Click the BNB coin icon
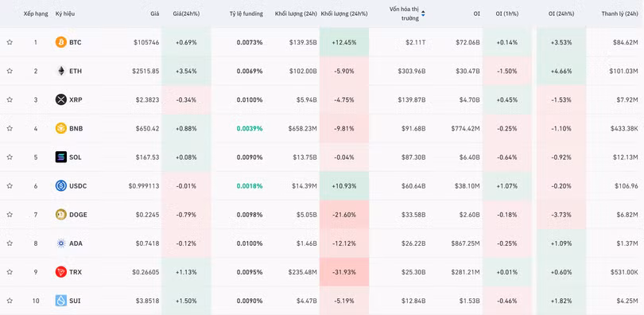644x315 pixels. pyautogui.click(x=60, y=129)
